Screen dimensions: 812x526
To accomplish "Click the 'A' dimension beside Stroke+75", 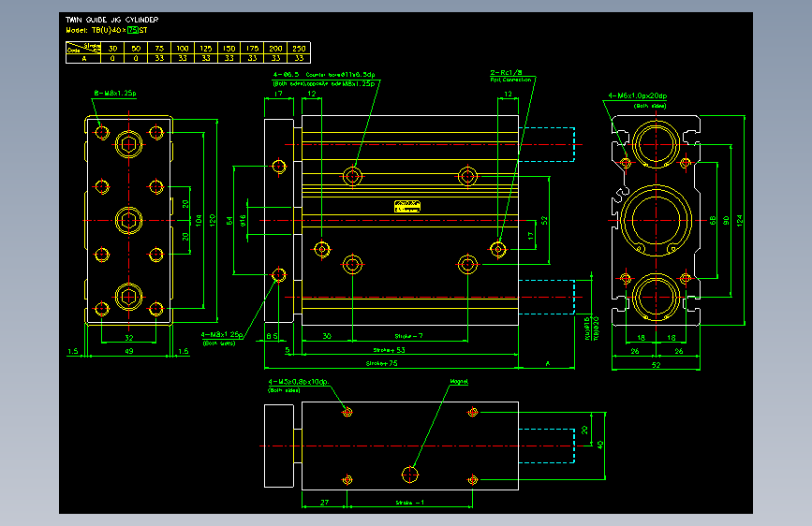I will [x=547, y=364].
